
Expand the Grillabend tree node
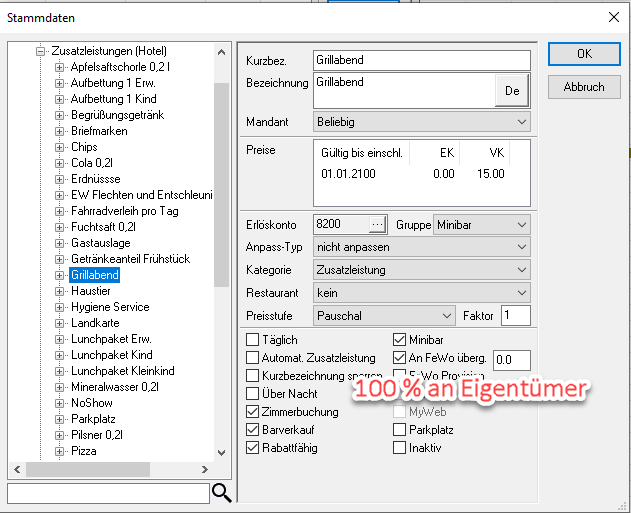59,275
